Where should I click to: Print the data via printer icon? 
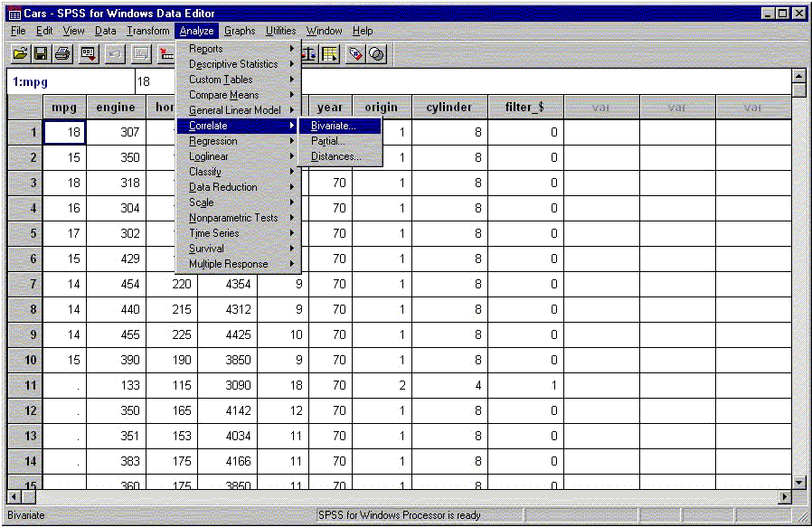click(62, 54)
